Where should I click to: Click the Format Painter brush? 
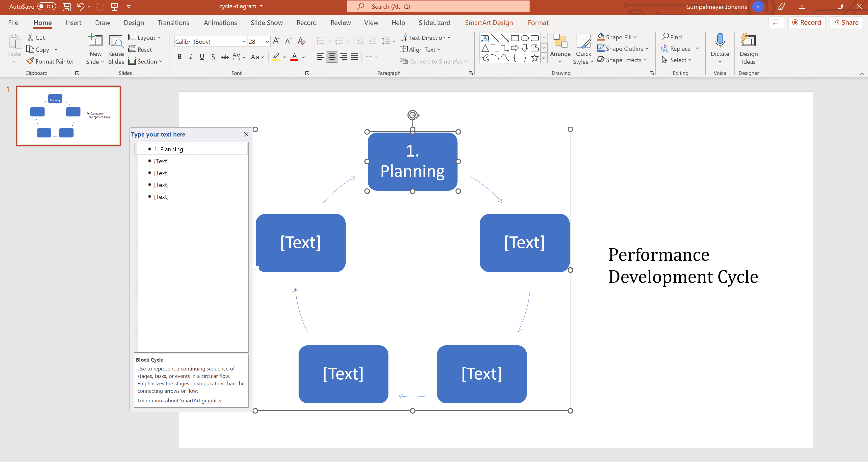[30, 61]
